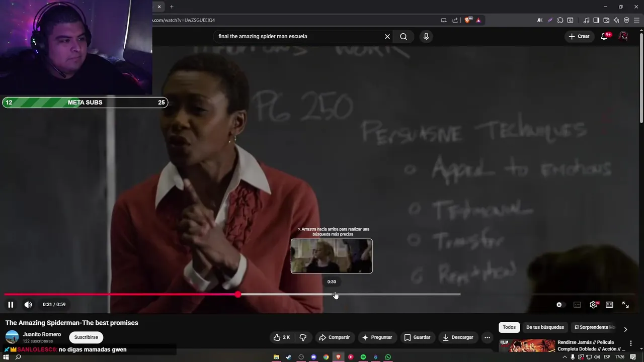Pause the video playback

[x=11, y=305]
